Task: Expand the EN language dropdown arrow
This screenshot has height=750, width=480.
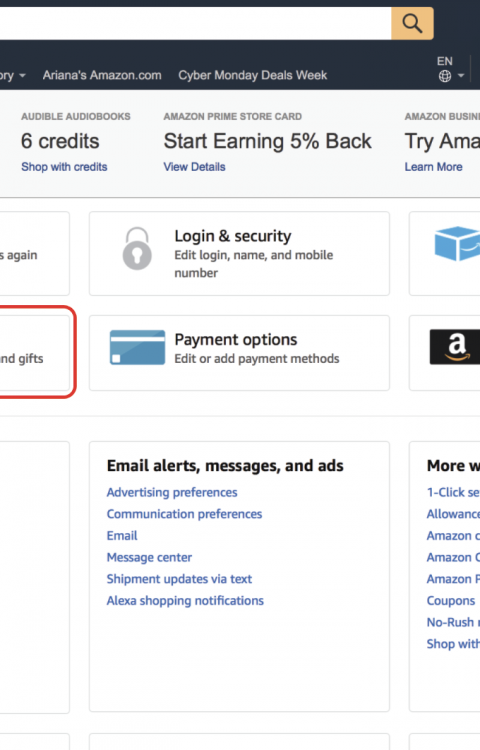Action: 461,76
